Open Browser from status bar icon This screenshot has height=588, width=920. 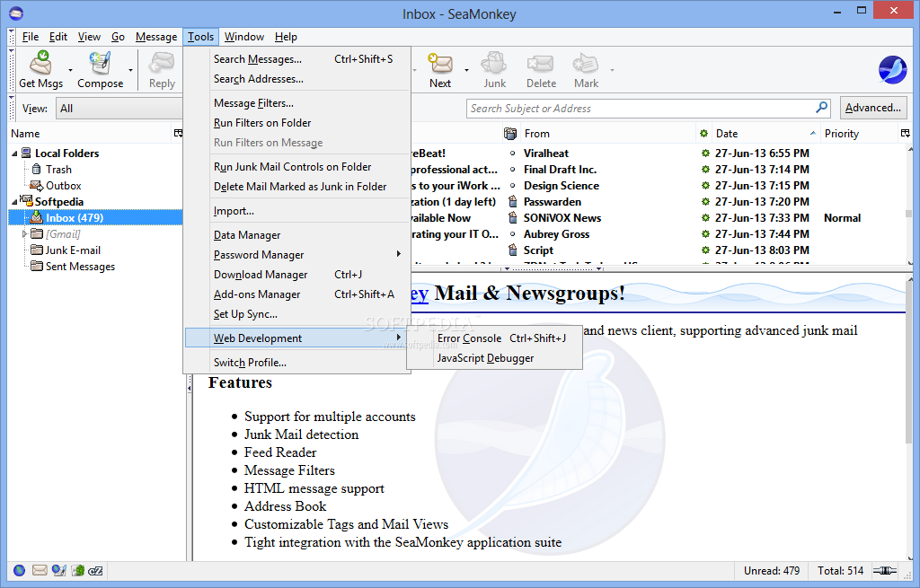[x=20, y=570]
